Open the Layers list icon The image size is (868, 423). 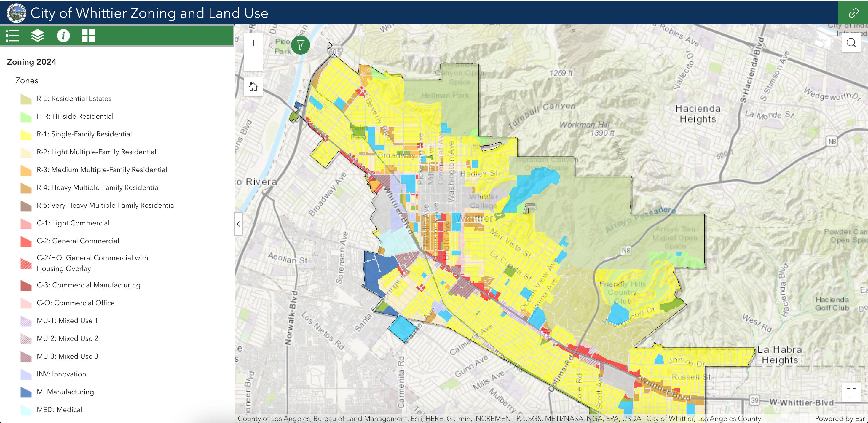(x=37, y=35)
